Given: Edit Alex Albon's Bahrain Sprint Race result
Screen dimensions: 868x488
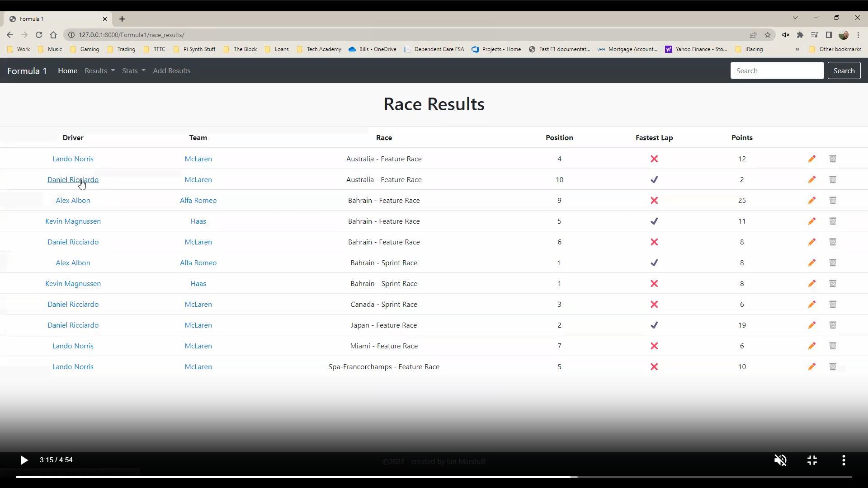Looking at the screenshot, I should (812, 263).
